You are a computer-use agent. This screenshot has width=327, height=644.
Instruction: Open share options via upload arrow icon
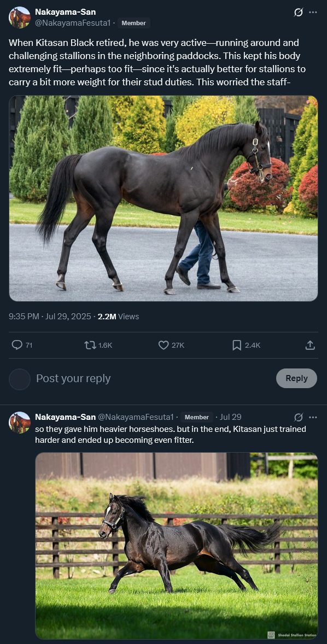click(310, 345)
